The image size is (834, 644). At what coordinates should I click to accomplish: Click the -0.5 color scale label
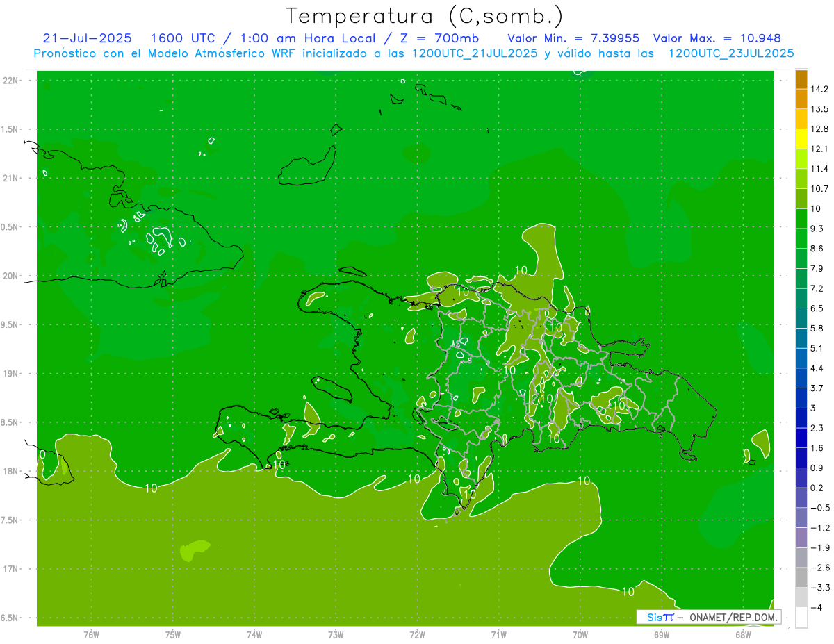[820, 508]
